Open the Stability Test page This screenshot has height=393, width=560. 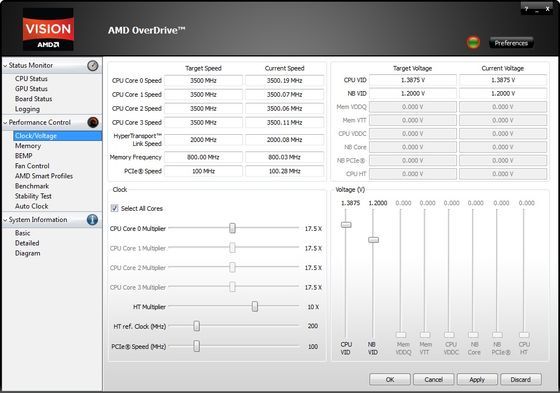(33, 196)
